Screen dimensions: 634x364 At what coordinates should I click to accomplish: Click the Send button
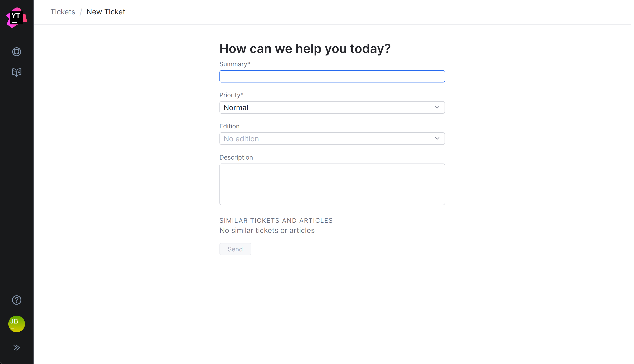[x=235, y=249]
